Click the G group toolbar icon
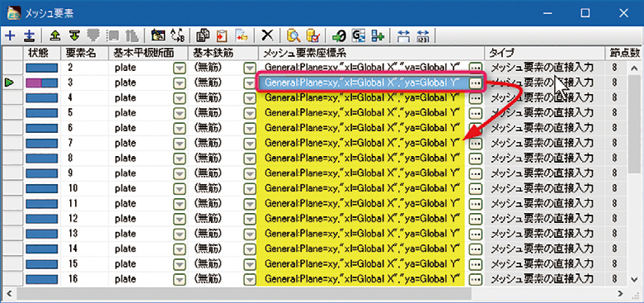 (359, 36)
